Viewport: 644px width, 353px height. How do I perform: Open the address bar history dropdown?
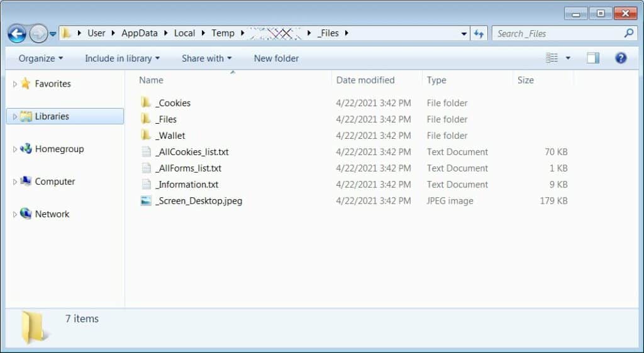click(464, 34)
